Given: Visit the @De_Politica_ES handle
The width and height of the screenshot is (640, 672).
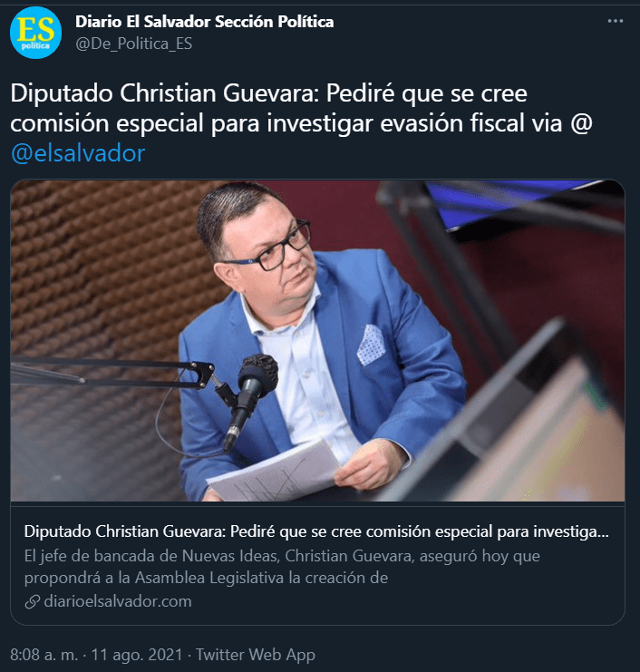Looking at the screenshot, I should [133, 44].
